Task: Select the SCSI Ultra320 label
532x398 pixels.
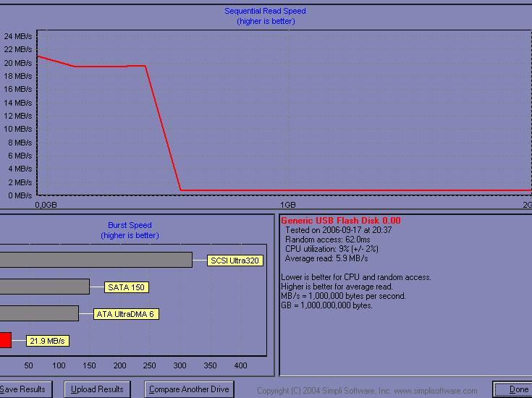Action: [235, 261]
